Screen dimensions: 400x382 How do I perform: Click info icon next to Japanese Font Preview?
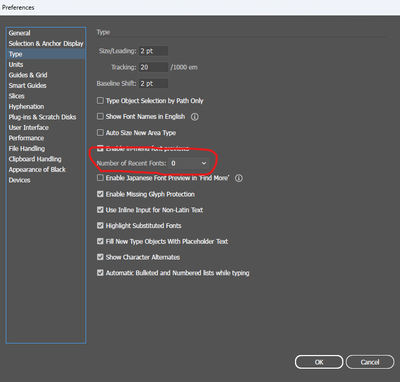click(239, 178)
